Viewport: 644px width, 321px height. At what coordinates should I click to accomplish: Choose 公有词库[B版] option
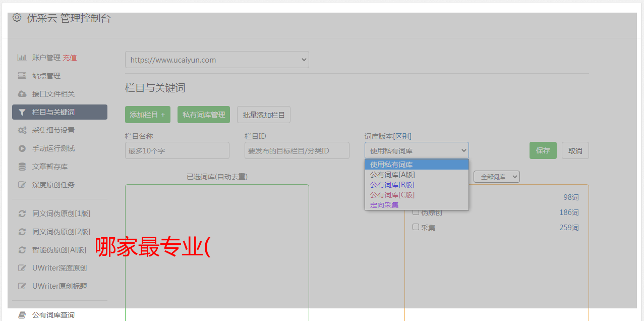[417, 185]
